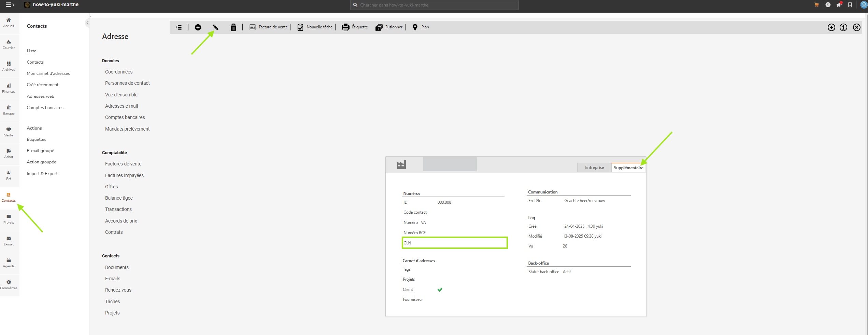Open the user profile avatar

pyautogui.click(x=864, y=5)
